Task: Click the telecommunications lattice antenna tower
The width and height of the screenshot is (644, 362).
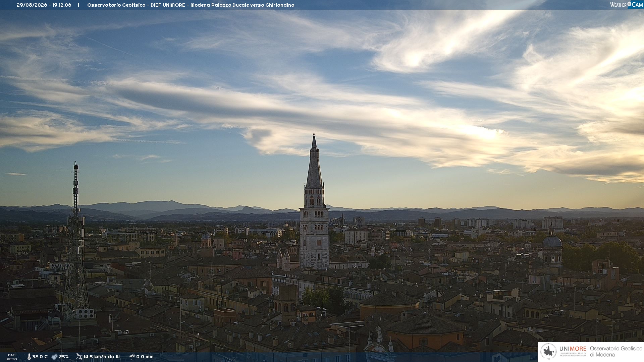Action: (76, 241)
